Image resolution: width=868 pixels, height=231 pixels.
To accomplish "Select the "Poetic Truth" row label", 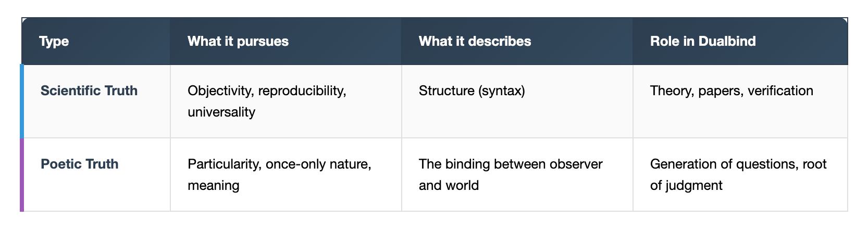I will [80, 164].
